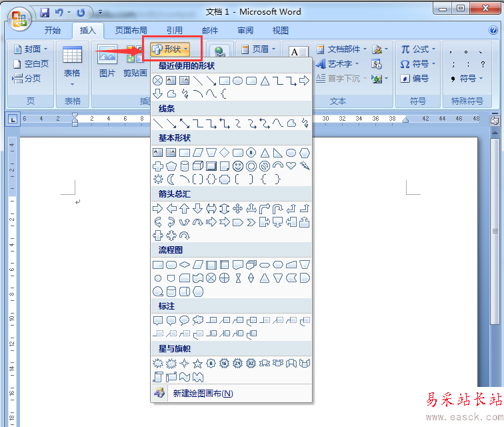Select curve line in lines section
The height and width of the screenshot is (427, 504).
coord(278,123)
